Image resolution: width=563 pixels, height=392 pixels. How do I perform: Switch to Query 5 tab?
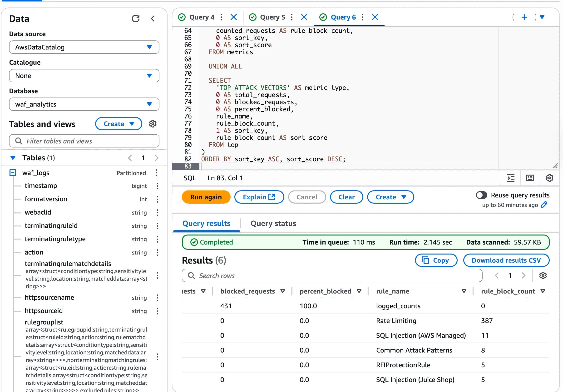(x=272, y=17)
